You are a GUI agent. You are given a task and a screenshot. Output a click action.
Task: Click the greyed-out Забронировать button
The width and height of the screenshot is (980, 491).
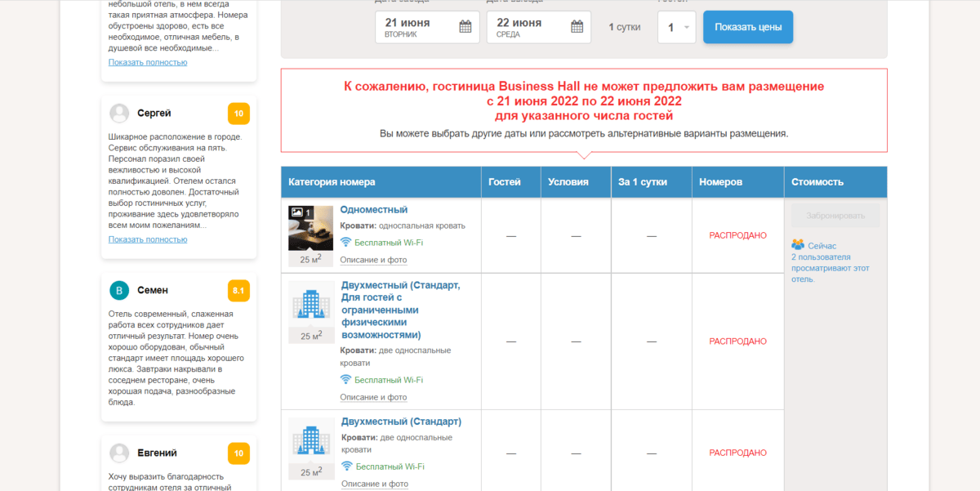pos(835,216)
